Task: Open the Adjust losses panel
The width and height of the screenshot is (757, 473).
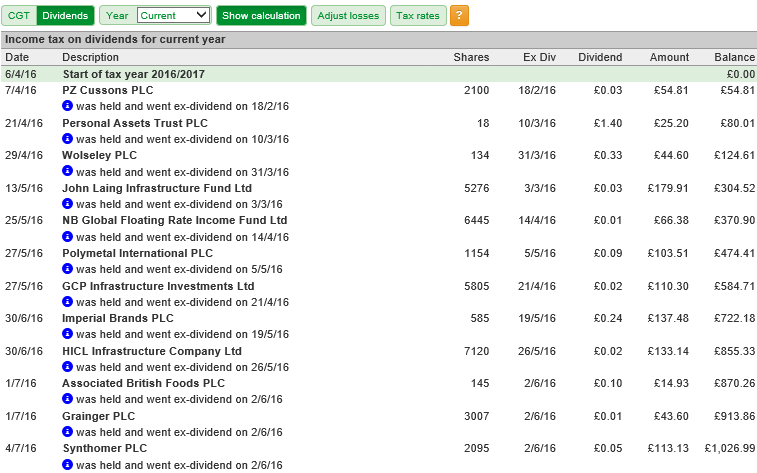Action: [348, 15]
